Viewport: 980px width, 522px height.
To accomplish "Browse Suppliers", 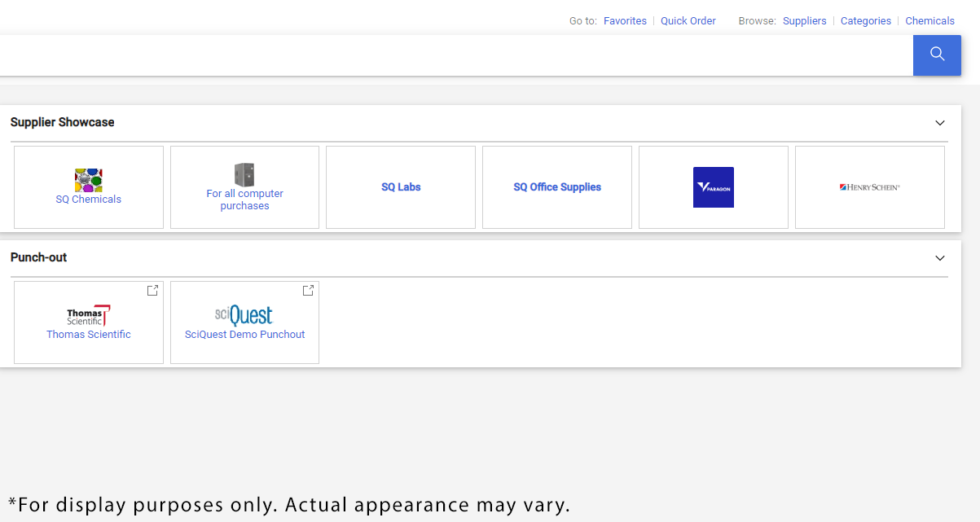I will click(x=805, y=21).
